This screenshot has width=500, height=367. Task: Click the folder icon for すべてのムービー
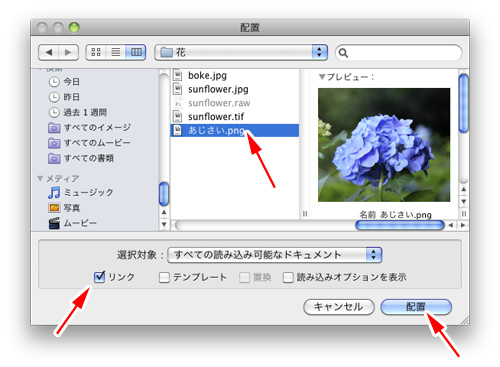(54, 143)
